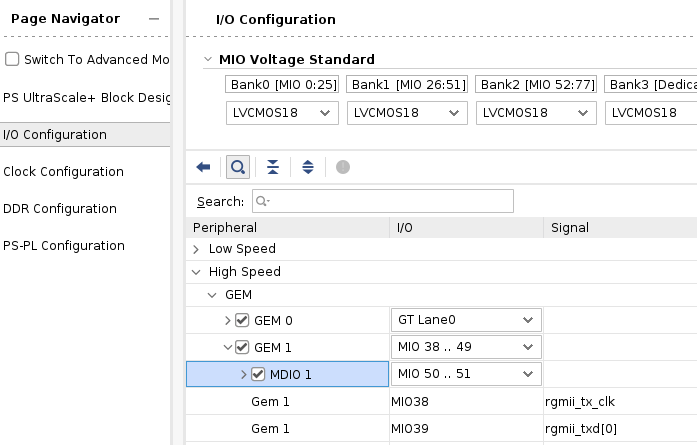Image resolution: width=697 pixels, height=445 pixels.
Task: Disable the MDIO 1 checkbox
Action: (257, 375)
